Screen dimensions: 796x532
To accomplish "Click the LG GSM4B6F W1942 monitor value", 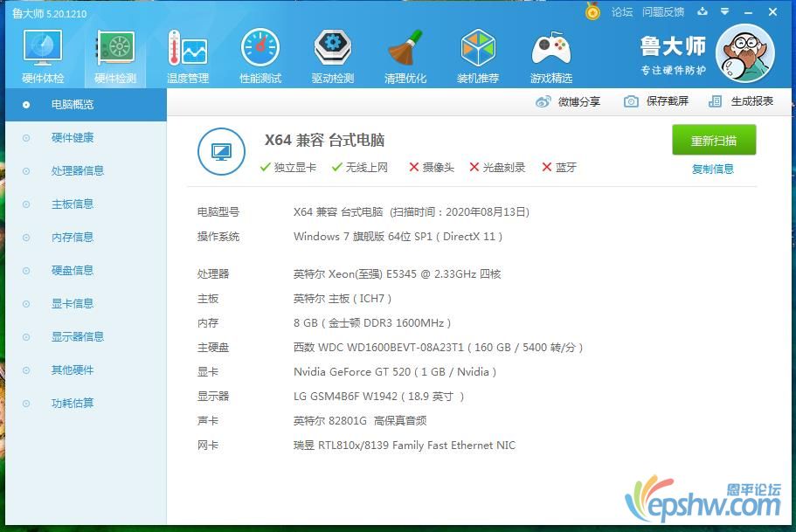I will pos(378,397).
